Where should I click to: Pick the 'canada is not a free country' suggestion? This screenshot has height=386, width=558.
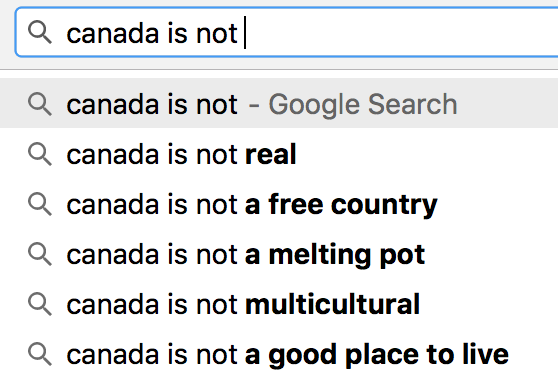(279, 204)
